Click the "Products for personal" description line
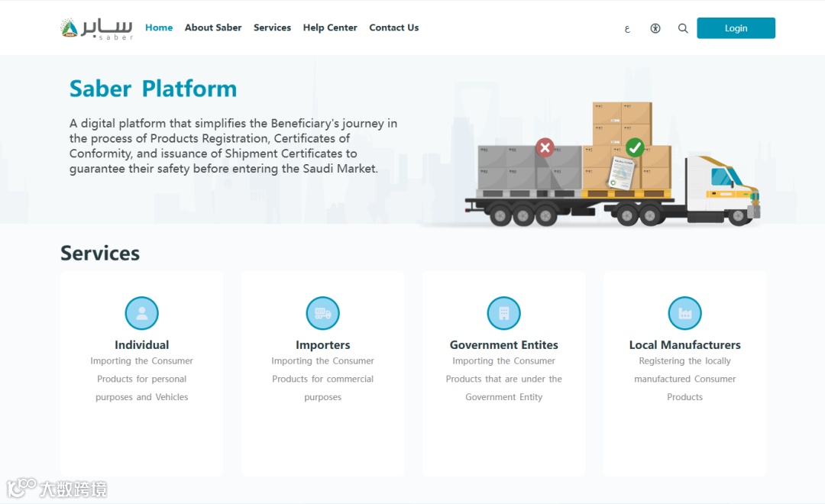The image size is (825, 504). 141,379
